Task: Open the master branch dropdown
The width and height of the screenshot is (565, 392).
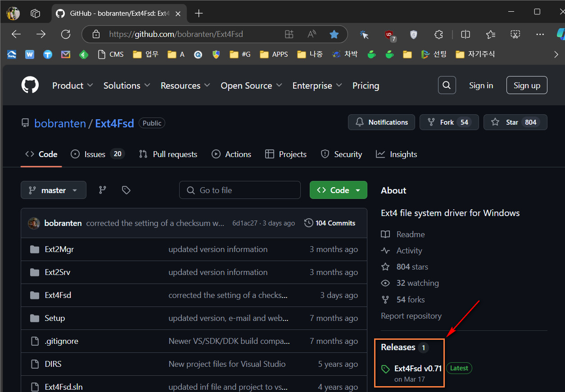Action: point(54,190)
